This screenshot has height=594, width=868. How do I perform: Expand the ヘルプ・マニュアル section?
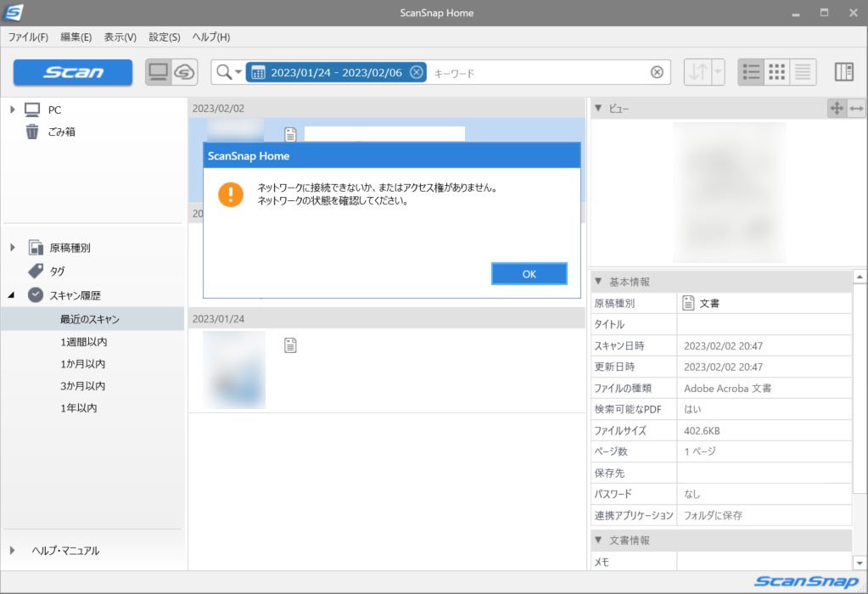pyautogui.click(x=12, y=550)
